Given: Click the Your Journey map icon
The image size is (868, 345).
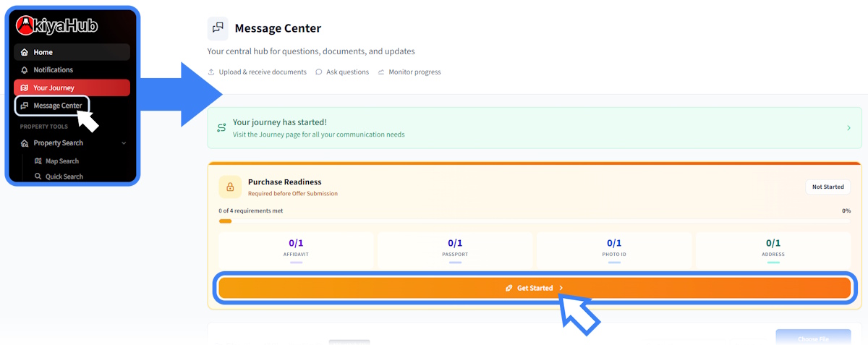Looking at the screenshot, I should coord(25,88).
